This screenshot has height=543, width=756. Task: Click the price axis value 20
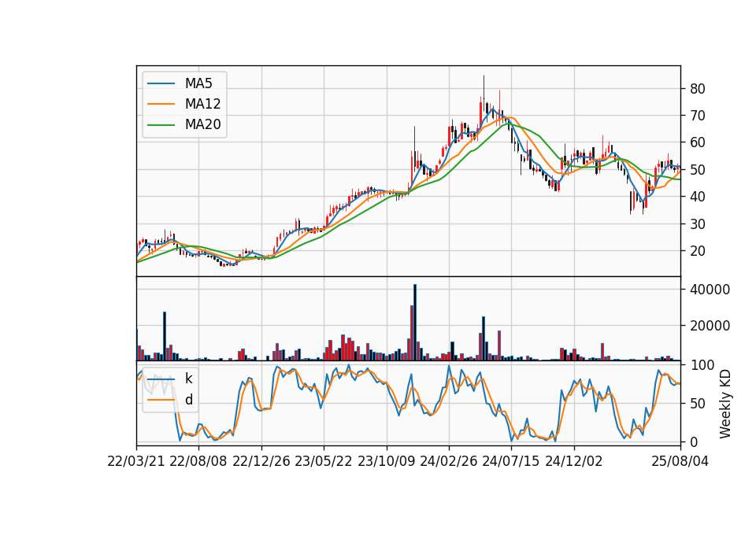coord(697,251)
